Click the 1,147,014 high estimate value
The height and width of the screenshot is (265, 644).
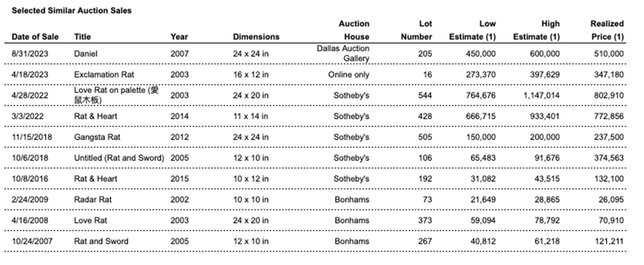coord(541,96)
